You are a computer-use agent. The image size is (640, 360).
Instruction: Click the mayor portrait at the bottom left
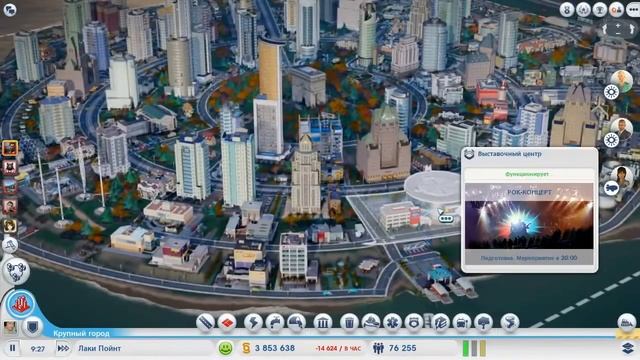click(x=10, y=327)
